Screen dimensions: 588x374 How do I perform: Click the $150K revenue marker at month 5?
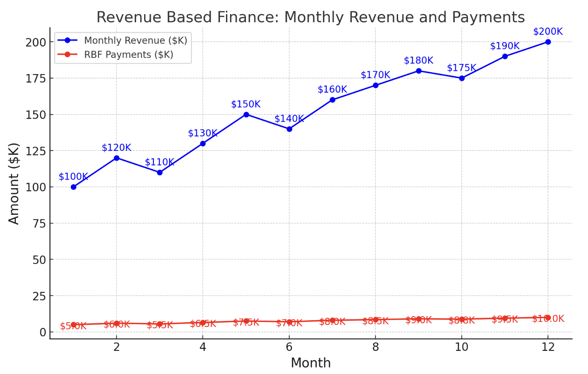tap(246, 114)
